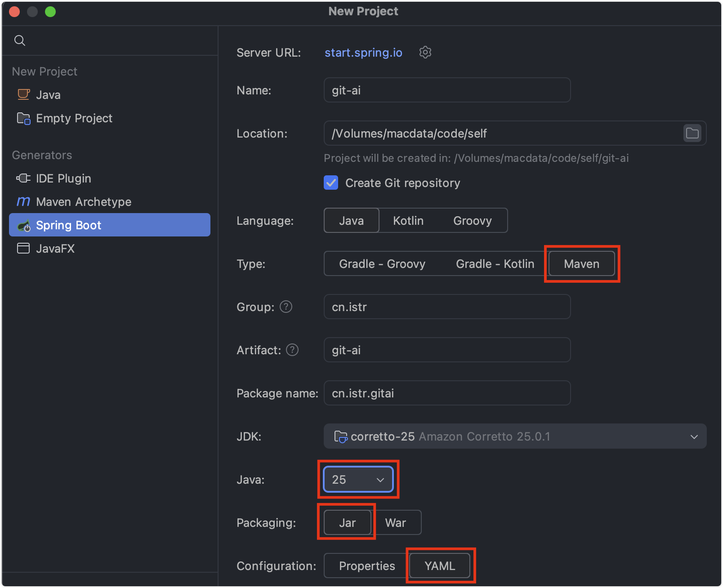This screenshot has height=588, width=723.
Task: Select War packaging option
Action: (395, 523)
